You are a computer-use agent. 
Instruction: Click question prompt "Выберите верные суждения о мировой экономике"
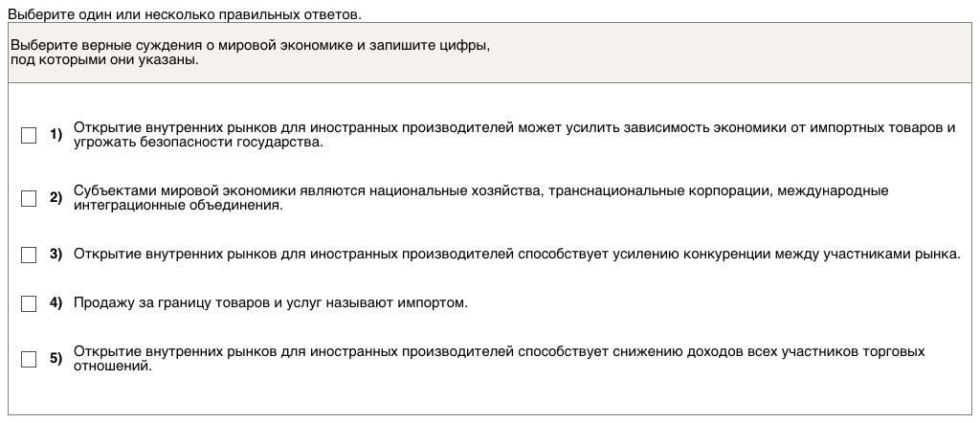tap(250, 45)
